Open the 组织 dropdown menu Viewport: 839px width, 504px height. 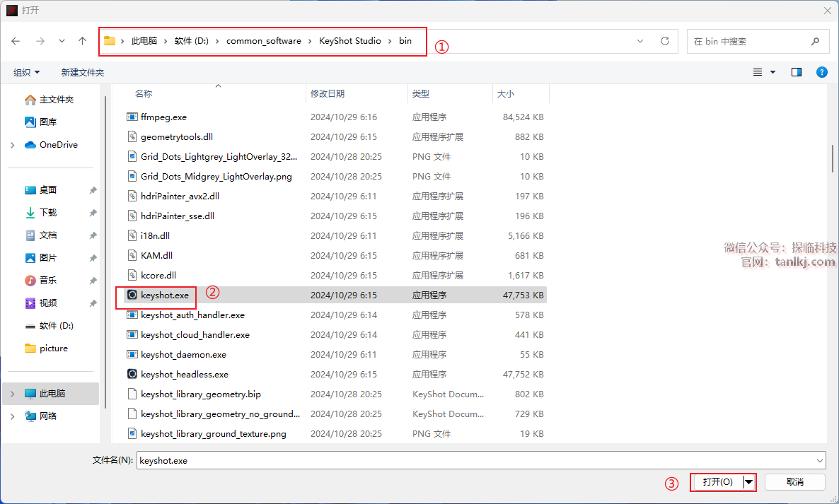(27, 72)
